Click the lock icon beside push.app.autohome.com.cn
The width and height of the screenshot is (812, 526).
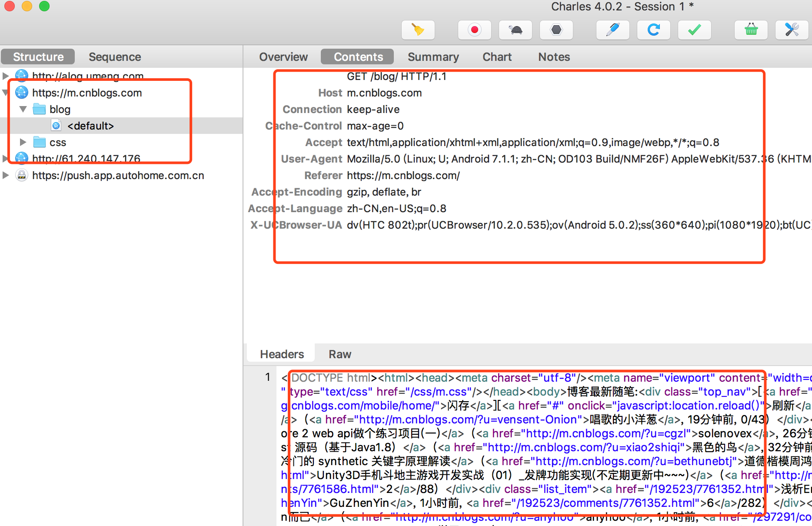pyautogui.click(x=22, y=175)
